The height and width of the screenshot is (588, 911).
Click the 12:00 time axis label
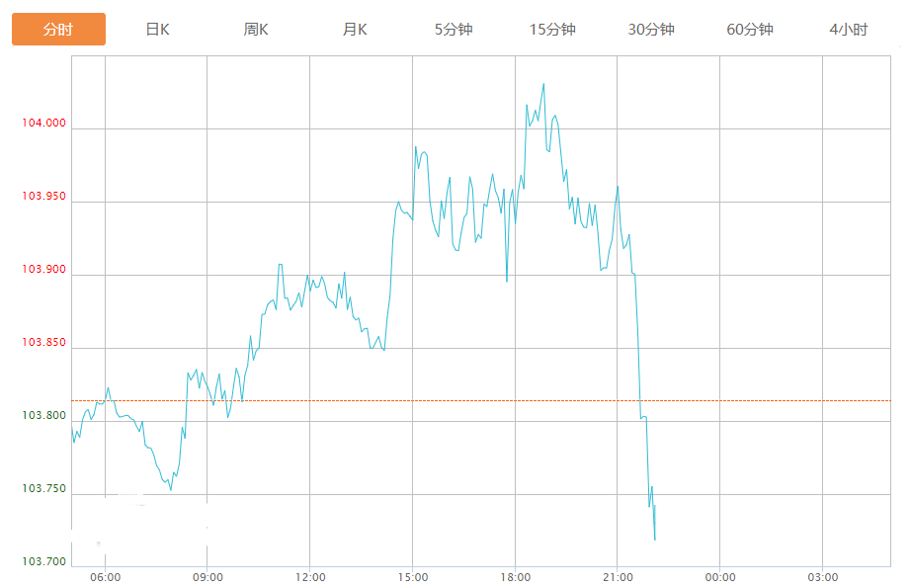click(310, 577)
